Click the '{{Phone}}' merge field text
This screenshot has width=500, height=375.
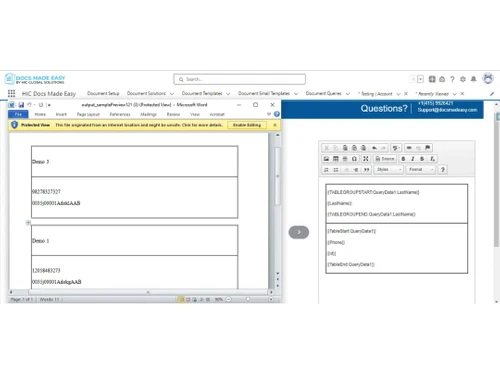point(336,242)
